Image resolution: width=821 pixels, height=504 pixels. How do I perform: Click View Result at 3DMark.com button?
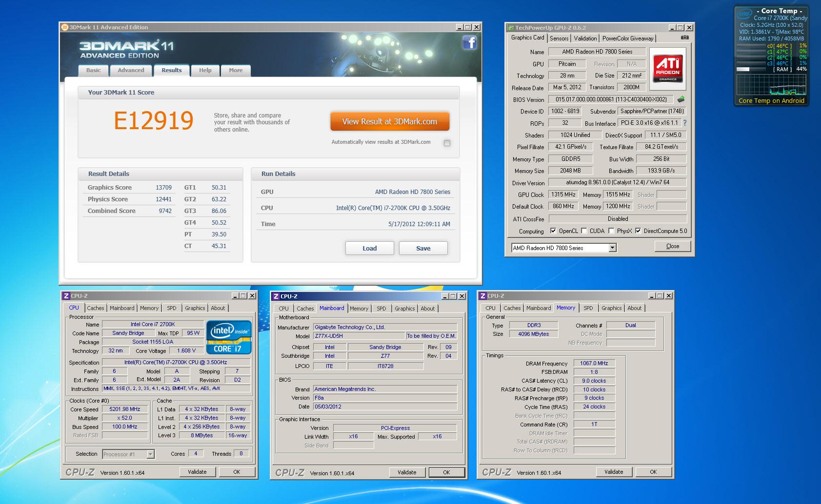[390, 122]
